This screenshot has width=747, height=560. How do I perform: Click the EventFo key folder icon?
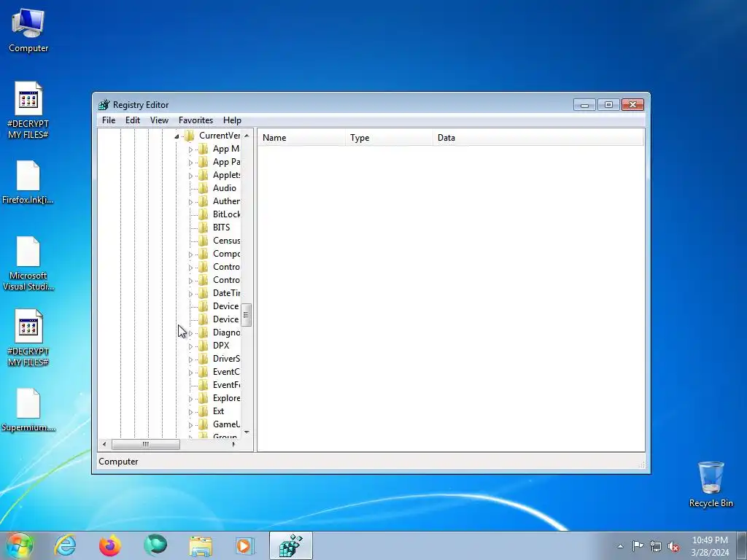[x=204, y=385]
